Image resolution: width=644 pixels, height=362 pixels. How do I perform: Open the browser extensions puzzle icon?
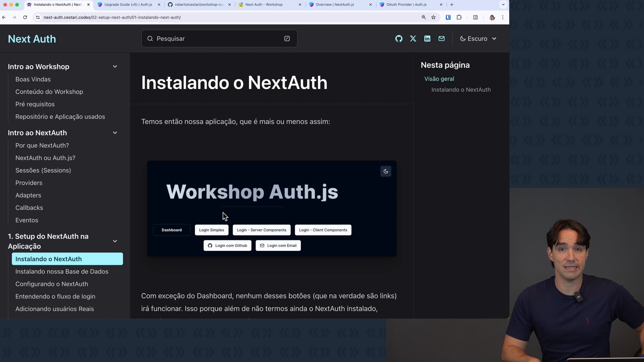pos(459,17)
